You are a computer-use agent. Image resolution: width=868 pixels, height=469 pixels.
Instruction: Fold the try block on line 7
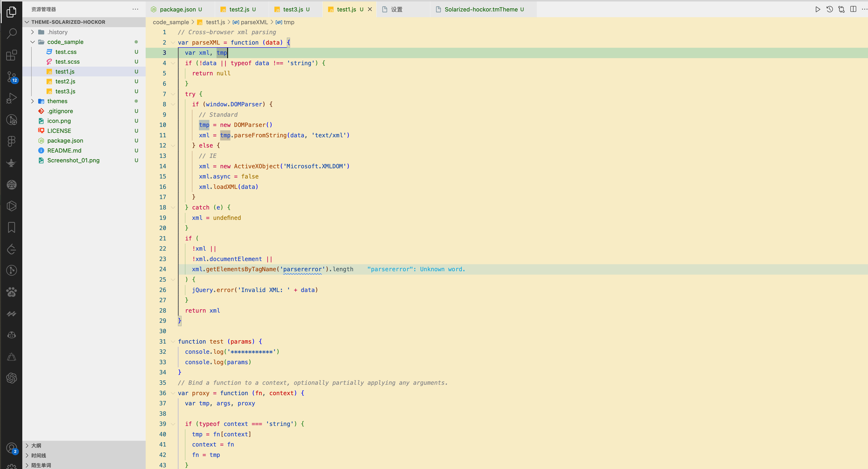[173, 94]
